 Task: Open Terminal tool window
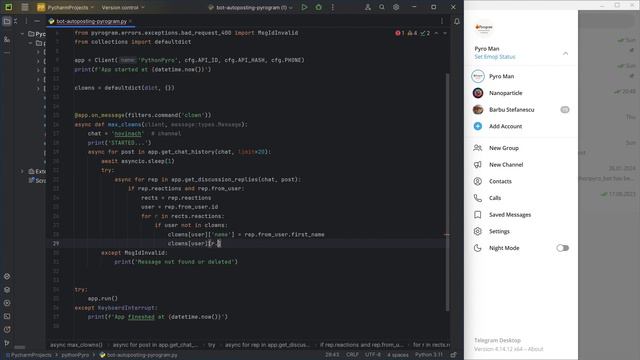(7, 316)
